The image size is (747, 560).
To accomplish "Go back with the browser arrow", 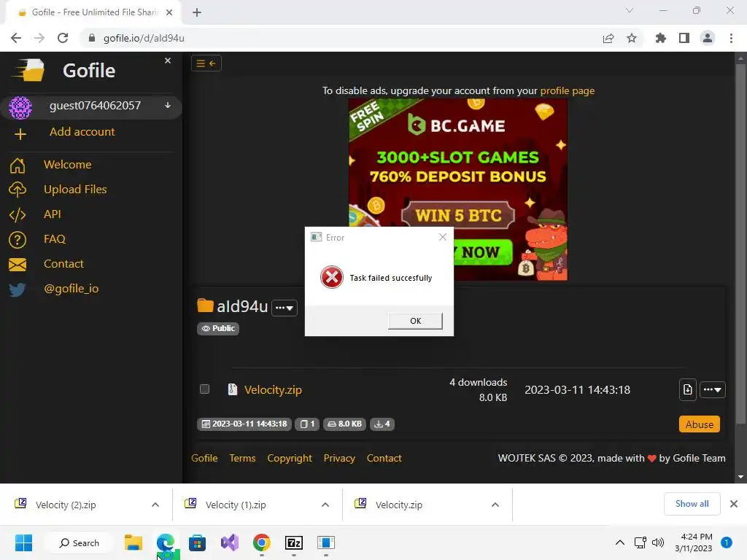I will [16, 38].
